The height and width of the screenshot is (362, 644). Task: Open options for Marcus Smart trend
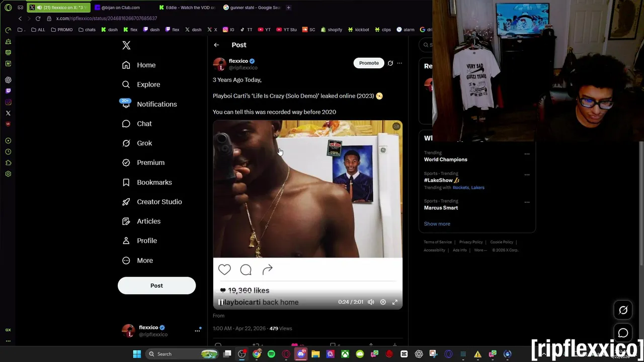click(x=527, y=202)
